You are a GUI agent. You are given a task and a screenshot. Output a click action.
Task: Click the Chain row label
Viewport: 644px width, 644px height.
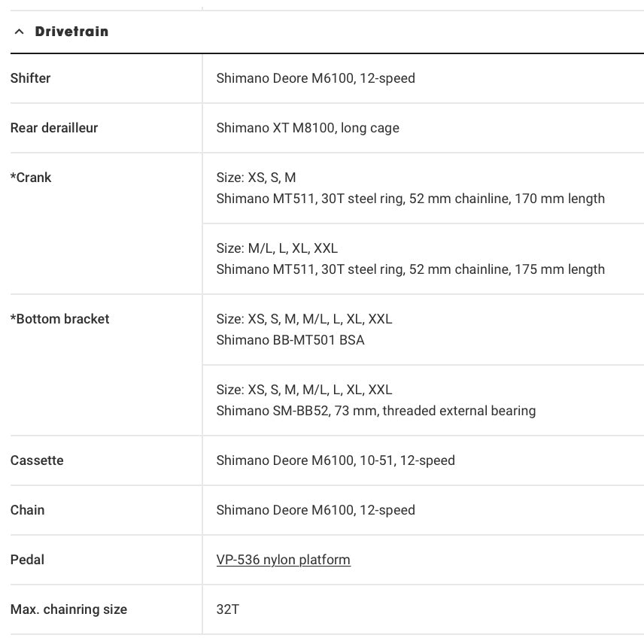[x=28, y=510]
